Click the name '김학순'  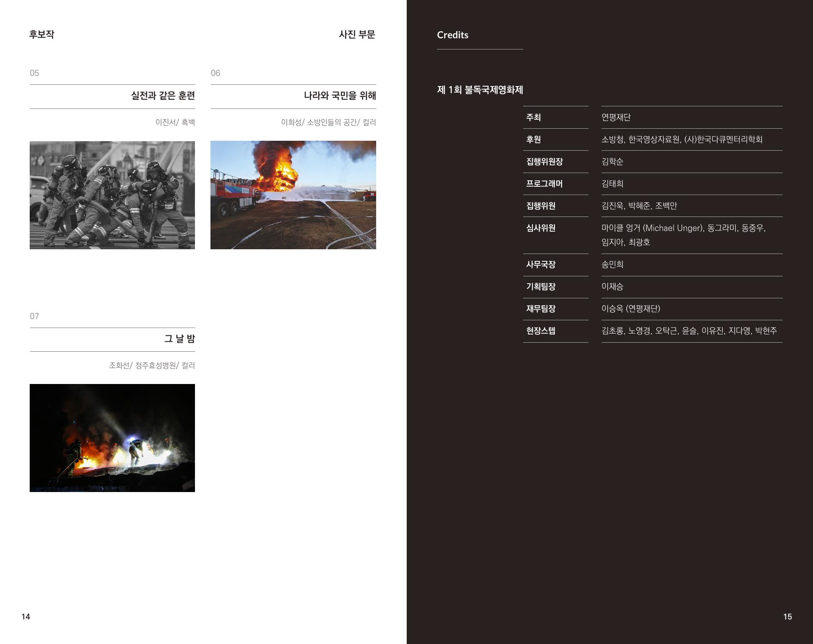[x=612, y=161]
